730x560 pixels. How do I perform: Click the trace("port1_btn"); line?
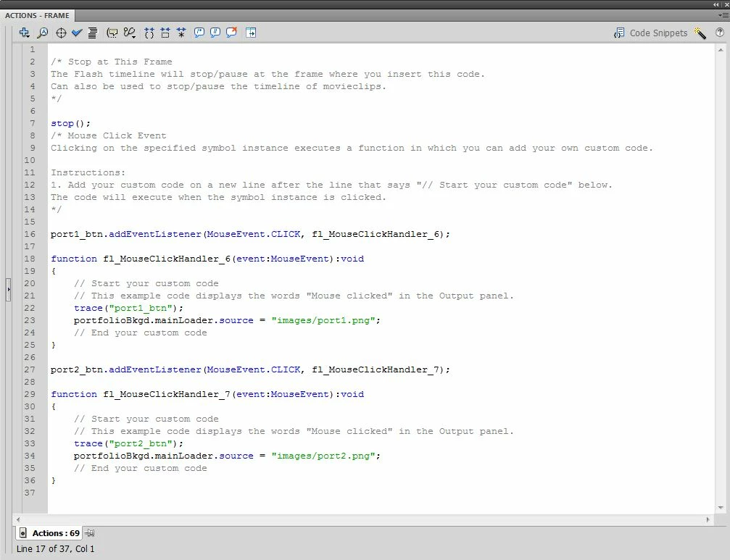(128, 308)
